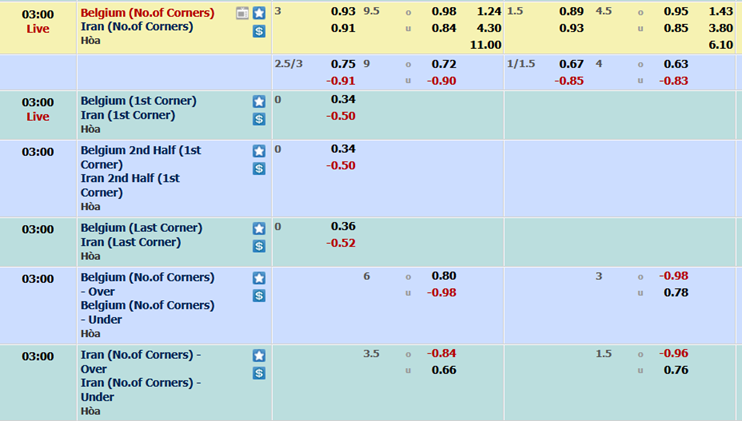Viewport: 742px width, 421px height.
Task: Click dollar icon in Iran (No.of Corners) - Over row
Action: click(259, 373)
